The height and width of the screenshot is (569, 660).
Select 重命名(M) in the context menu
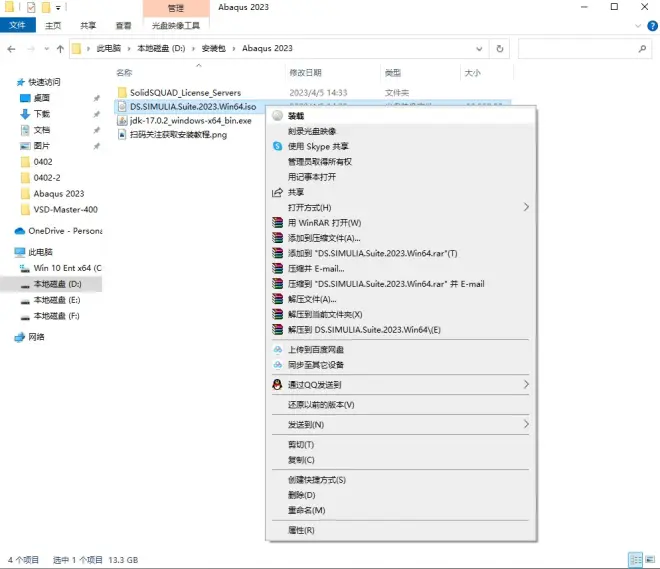(306, 510)
